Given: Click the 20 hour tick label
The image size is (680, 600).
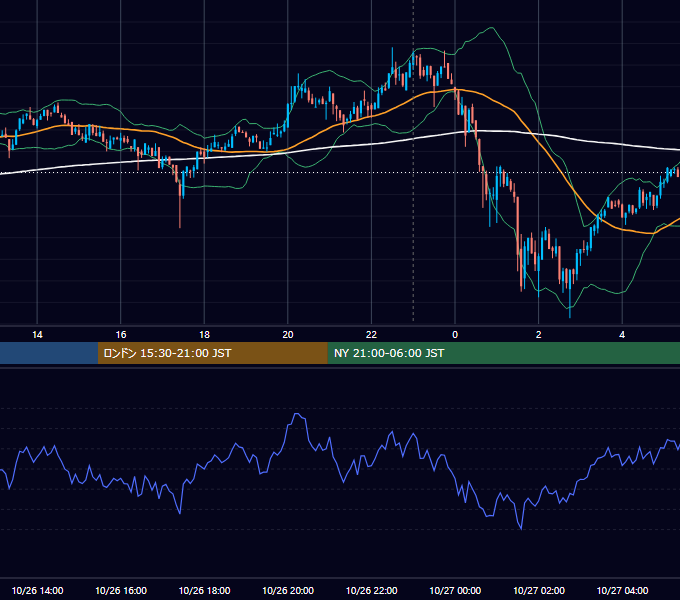Looking at the screenshot, I should (x=288, y=335).
